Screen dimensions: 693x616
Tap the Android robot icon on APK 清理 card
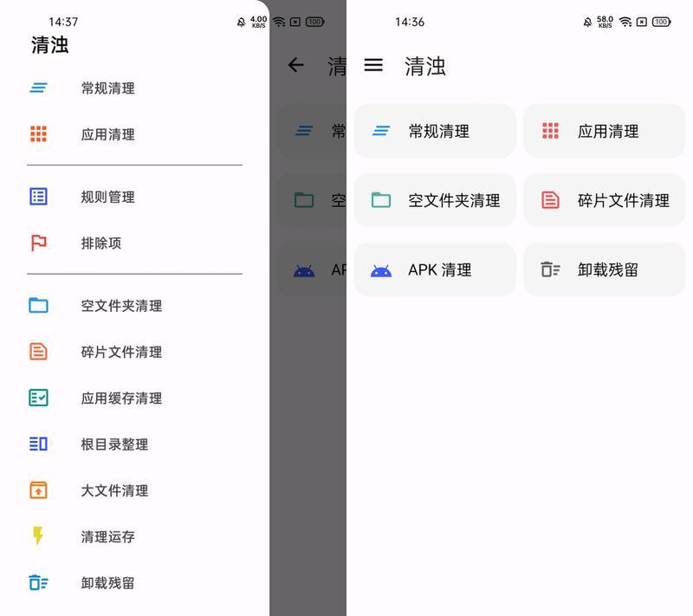(381, 270)
